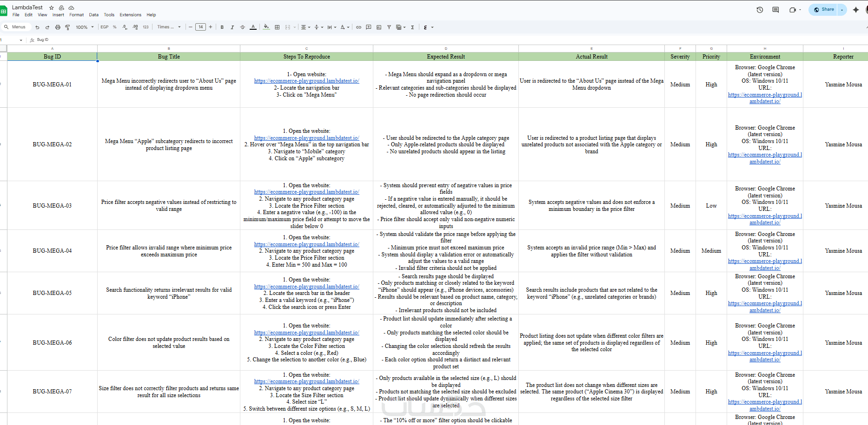Open version history clock icon
This screenshot has height=425, width=868.
pos(760,10)
